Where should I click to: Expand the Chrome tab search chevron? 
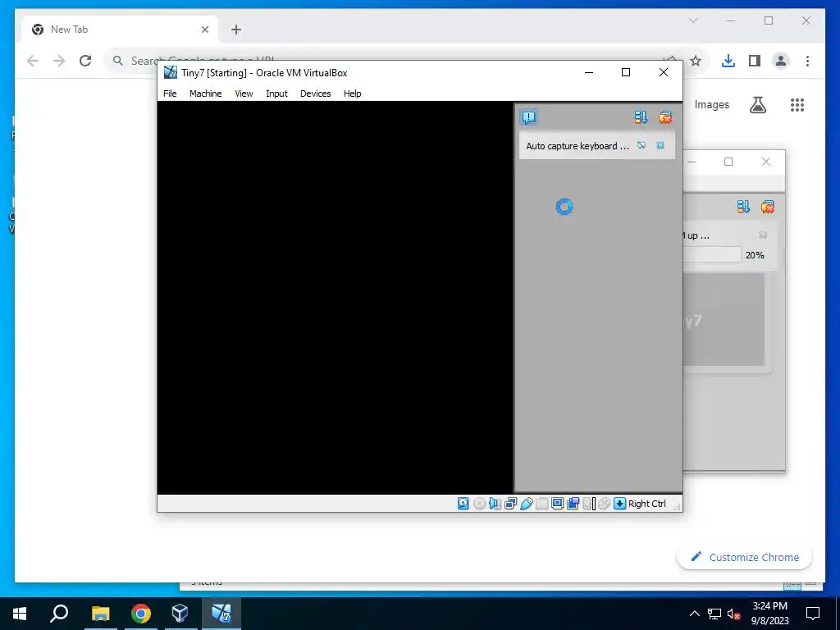pos(692,21)
